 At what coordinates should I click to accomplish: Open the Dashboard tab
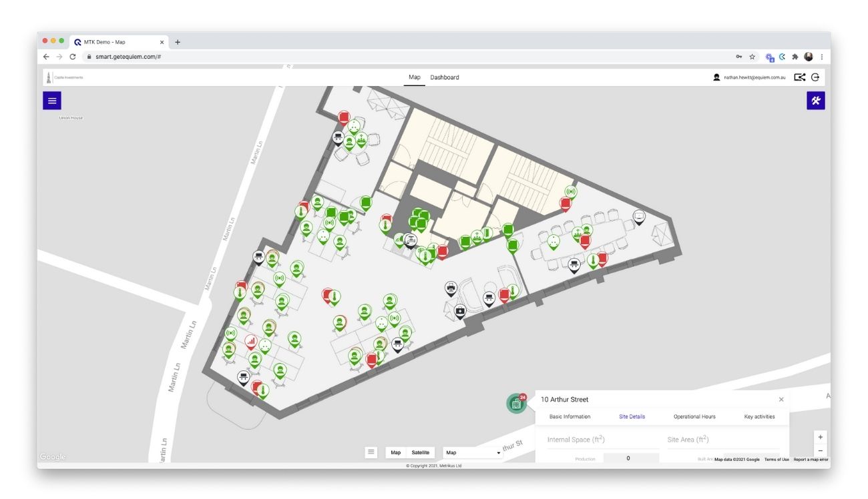444,77
